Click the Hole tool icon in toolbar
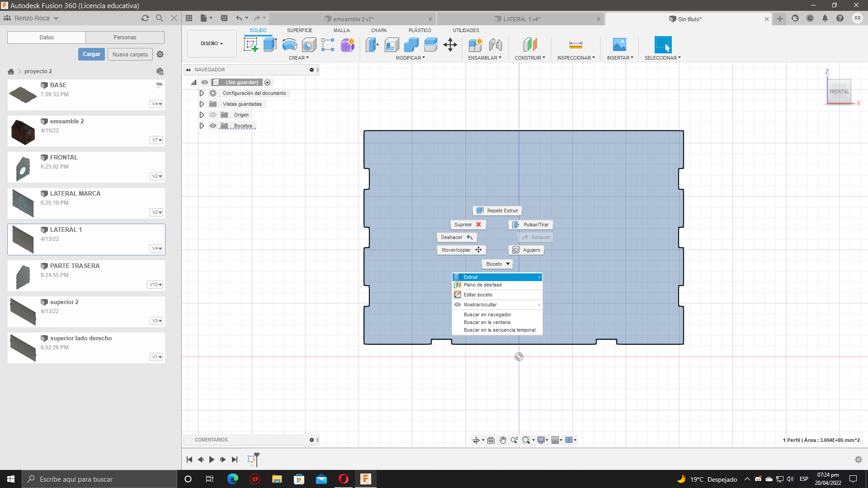The height and width of the screenshot is (488, 868). pyautogui.click(x=309, y=45)
